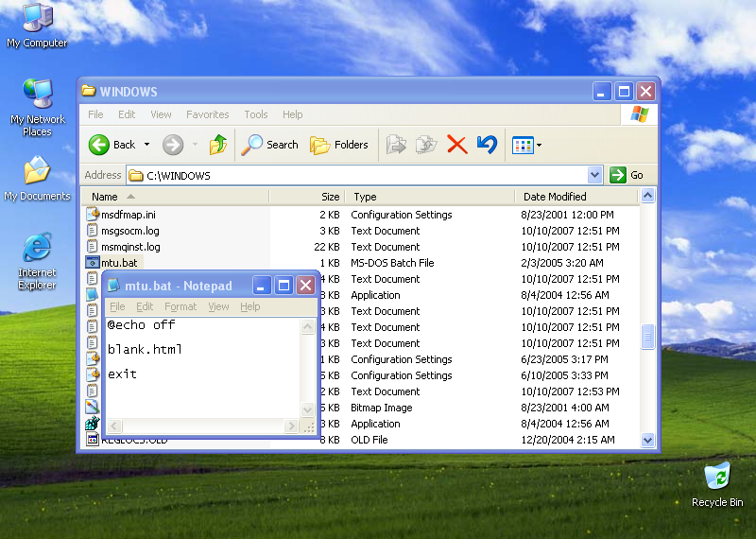Click the Copy To toolbar icon
756x539 pixels.
pyautogui.click(x=426, y=145)
